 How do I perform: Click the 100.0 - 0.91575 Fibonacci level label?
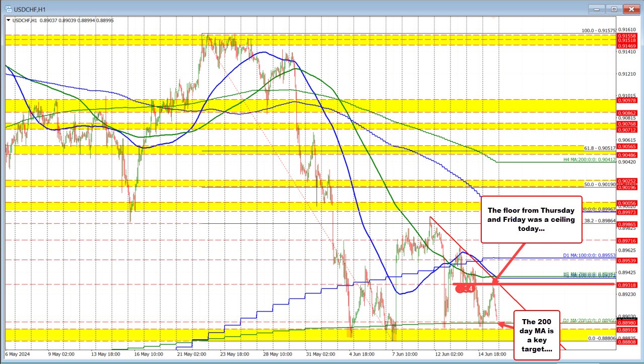click(x=599, y=31)
